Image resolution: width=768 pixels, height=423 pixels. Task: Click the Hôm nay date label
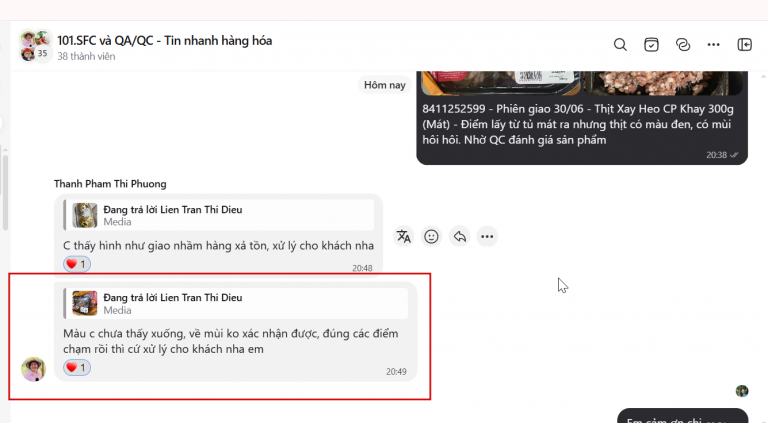pos(384,85)
